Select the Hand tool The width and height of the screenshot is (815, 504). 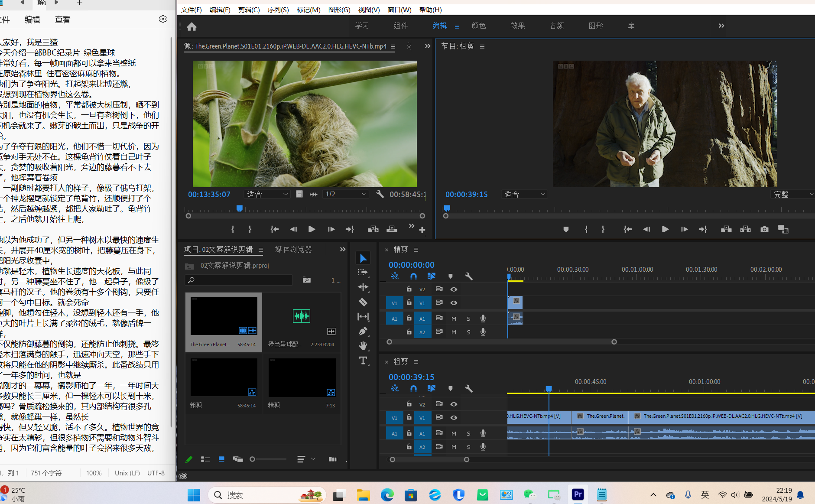coord(363,345)
